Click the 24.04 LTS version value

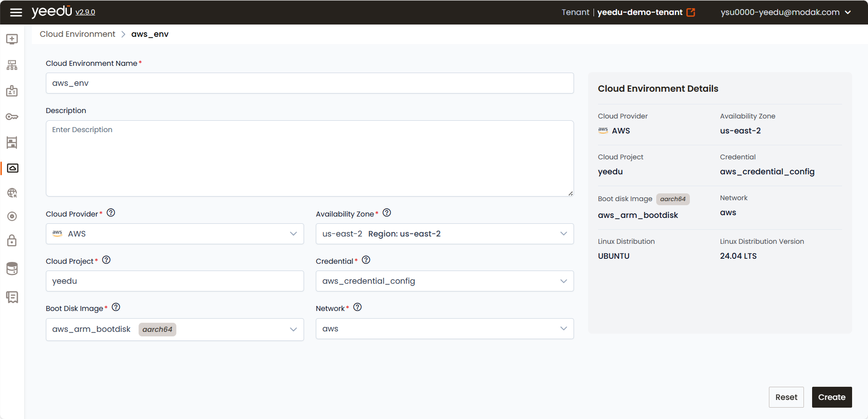[x=738, y=256]
